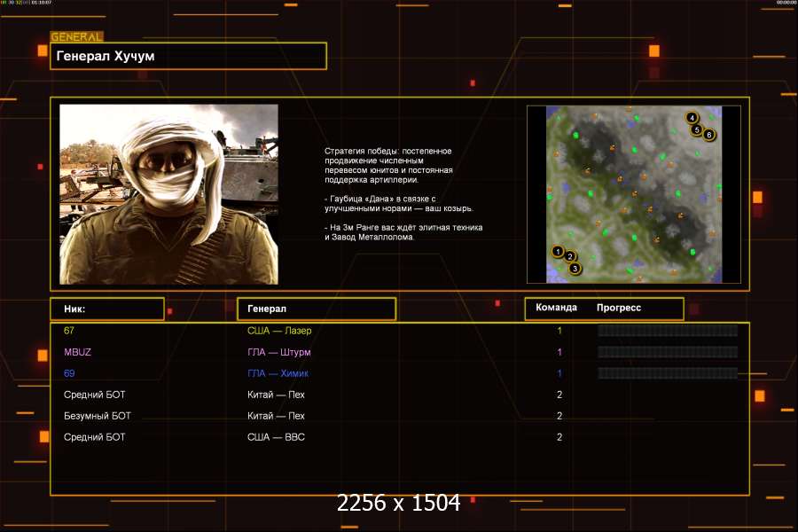Click general США — Лазер
Viewport: 798px width, 532px height.
[279, 331]
